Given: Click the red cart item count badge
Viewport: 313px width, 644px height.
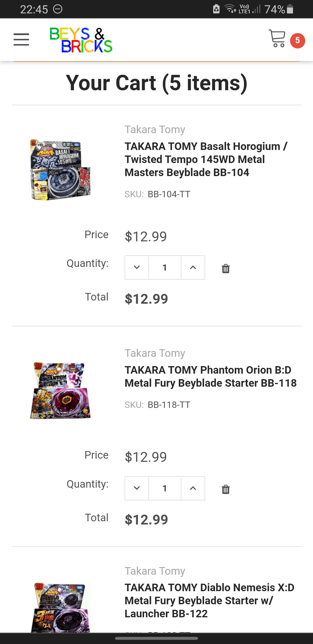Looking at the screenshot, I should [297, 41].
